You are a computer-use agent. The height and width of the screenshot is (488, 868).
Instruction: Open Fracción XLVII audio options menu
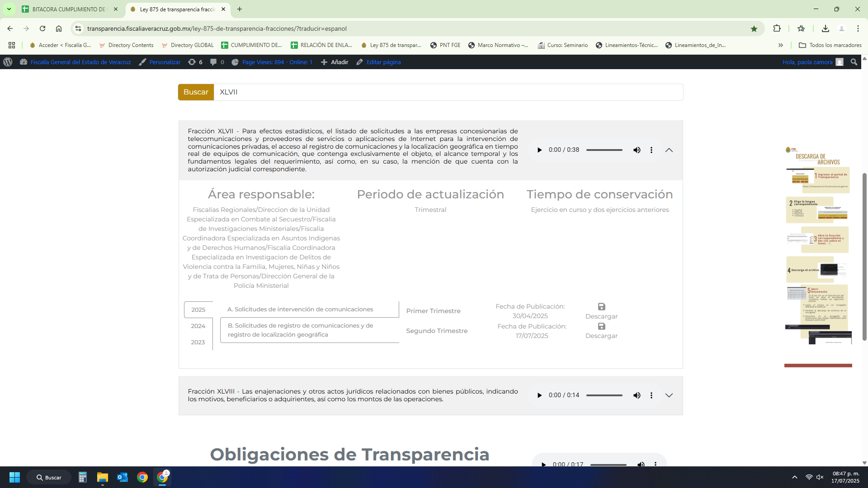click(x=651, y=150)
